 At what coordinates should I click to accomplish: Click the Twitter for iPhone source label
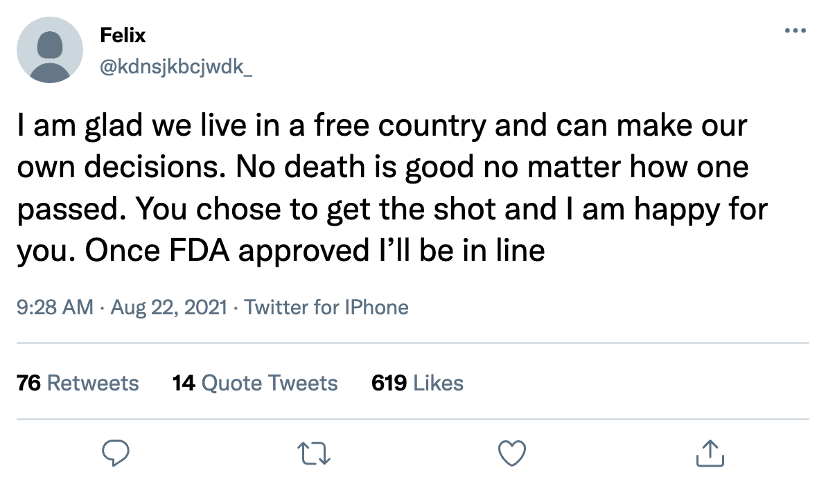[326, 307]
